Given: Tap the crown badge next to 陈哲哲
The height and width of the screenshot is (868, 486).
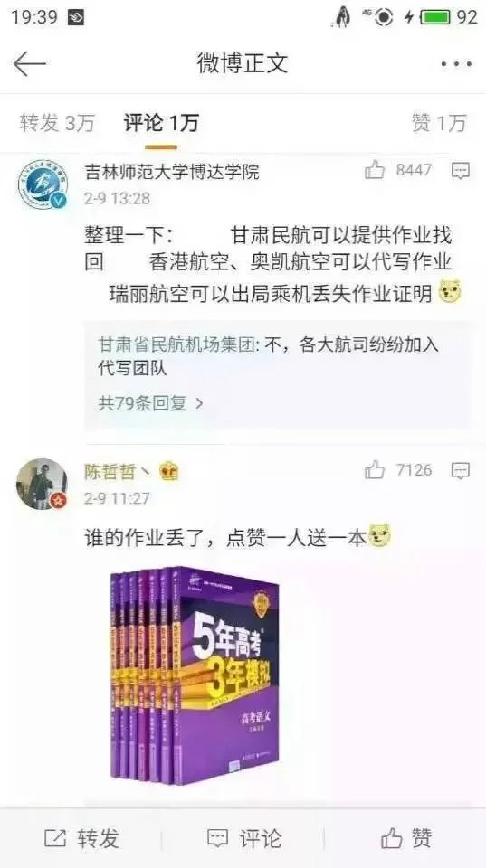Looking at the screenshot, I should tap(168, 472).
